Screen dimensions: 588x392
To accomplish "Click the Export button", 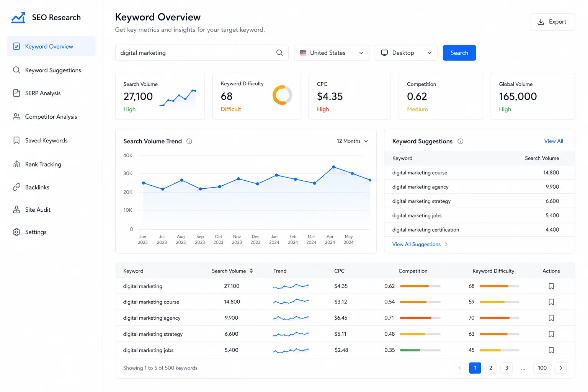I will click(x=552, y=22).
